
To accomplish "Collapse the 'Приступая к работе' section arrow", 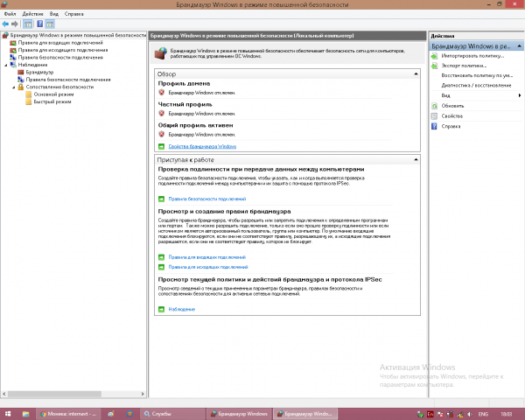I will (x=416, y=159).
